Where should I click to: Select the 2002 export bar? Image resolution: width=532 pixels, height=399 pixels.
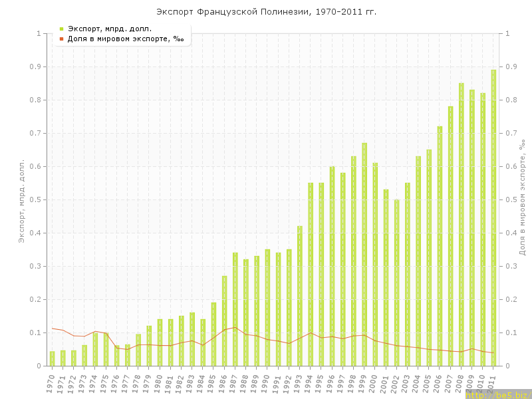click(397, 283)
